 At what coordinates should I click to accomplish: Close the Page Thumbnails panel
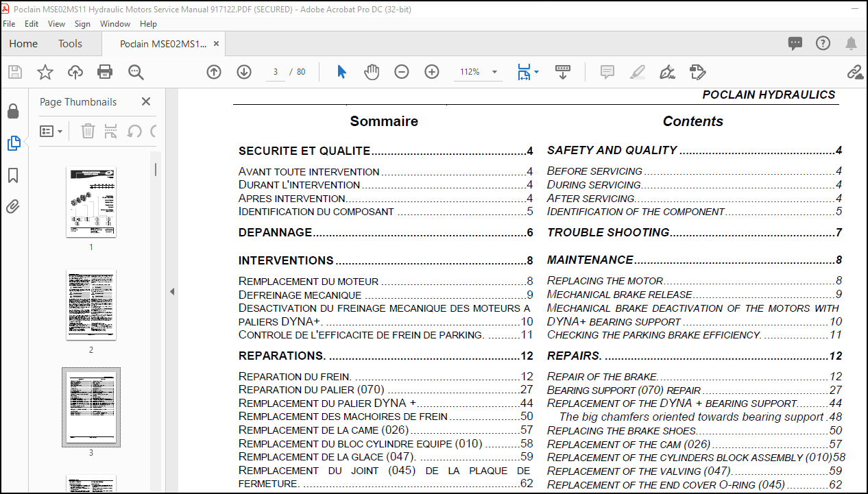click(x=146, y=101)
